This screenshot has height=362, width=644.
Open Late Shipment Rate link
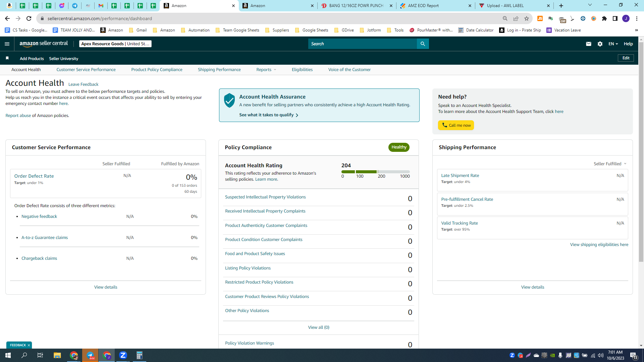coord(460,176)
